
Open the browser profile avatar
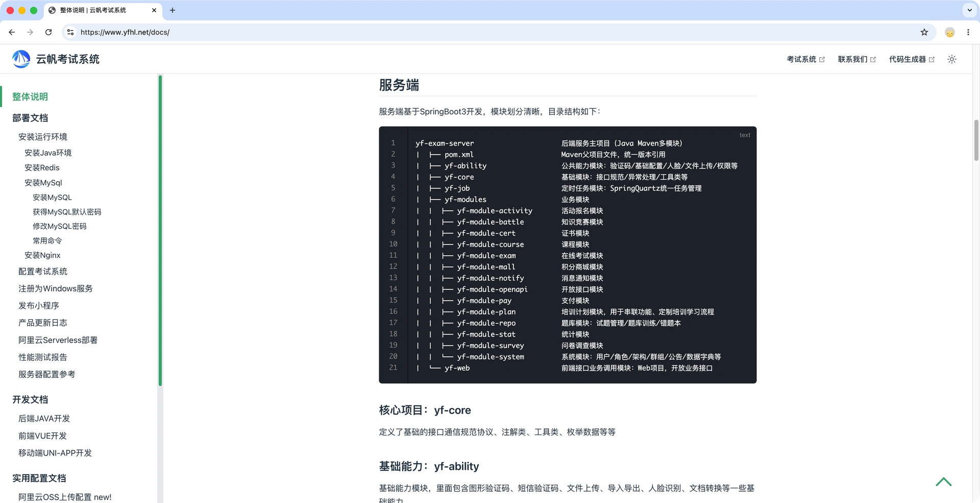[950, 32]
